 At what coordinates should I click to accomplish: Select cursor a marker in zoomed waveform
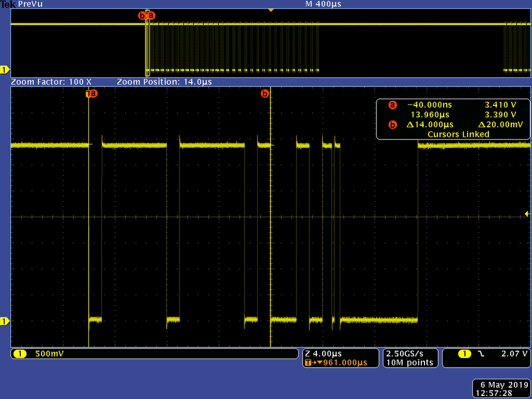point(94,93)
